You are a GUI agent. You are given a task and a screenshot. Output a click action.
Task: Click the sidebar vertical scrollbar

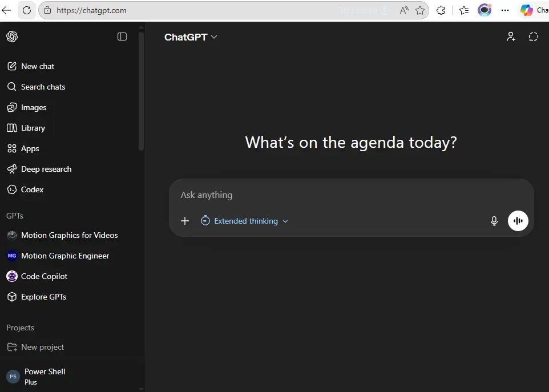pyautogui.click(x=141, y=91)
